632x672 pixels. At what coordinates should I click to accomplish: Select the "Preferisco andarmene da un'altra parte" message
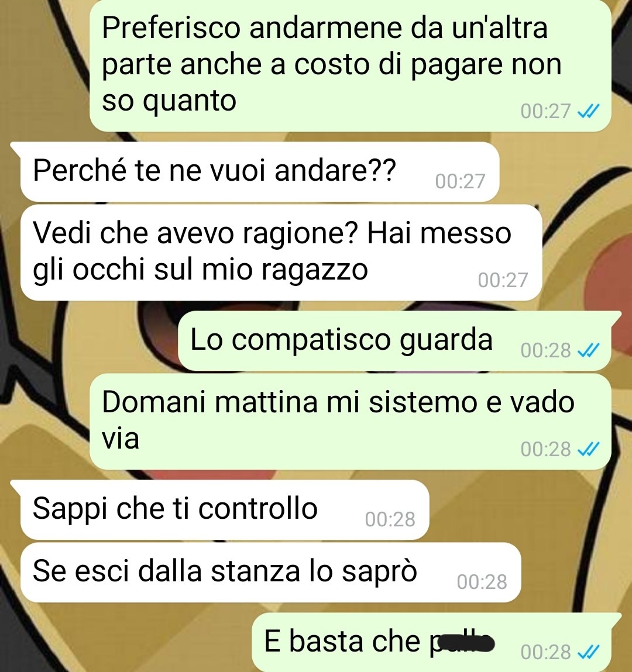point(351,65)
